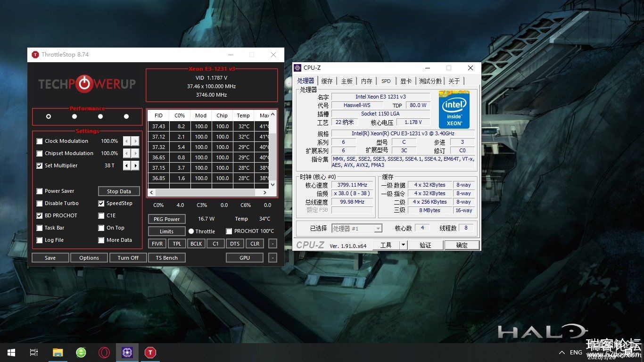Click TechPowerUp logo in ThrottleStop

point(87,84)
